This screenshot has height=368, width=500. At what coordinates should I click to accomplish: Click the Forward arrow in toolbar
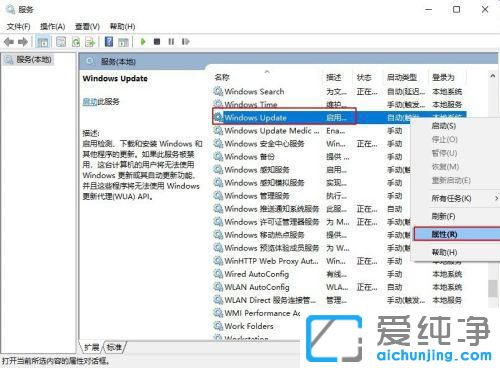[23, 42]
